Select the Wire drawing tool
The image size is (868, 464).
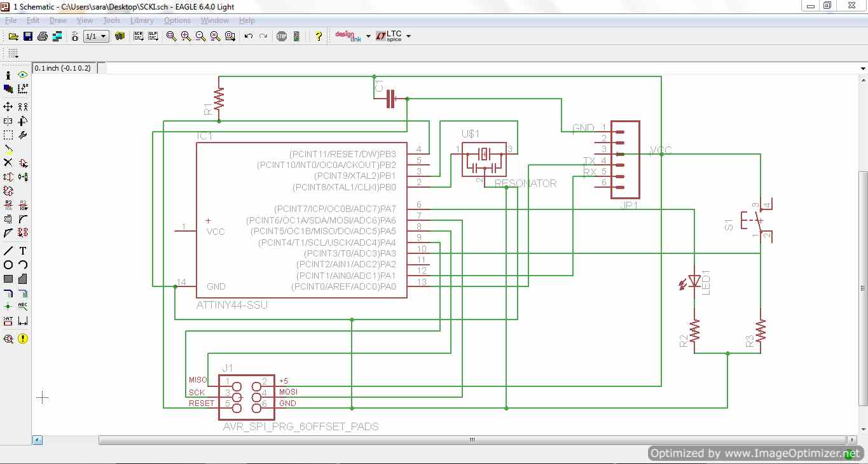point(8,251)
